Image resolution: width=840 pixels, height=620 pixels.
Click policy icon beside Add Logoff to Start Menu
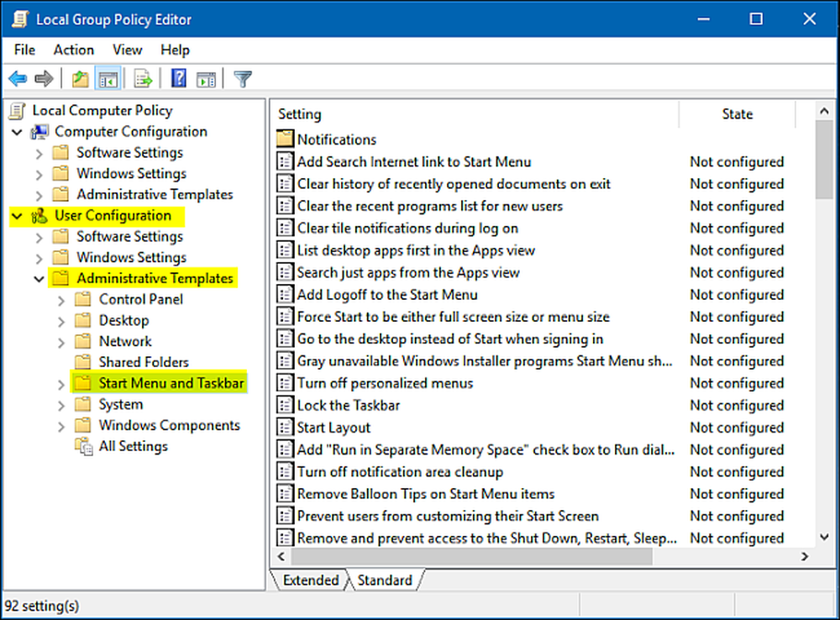(x=285, y=295)
